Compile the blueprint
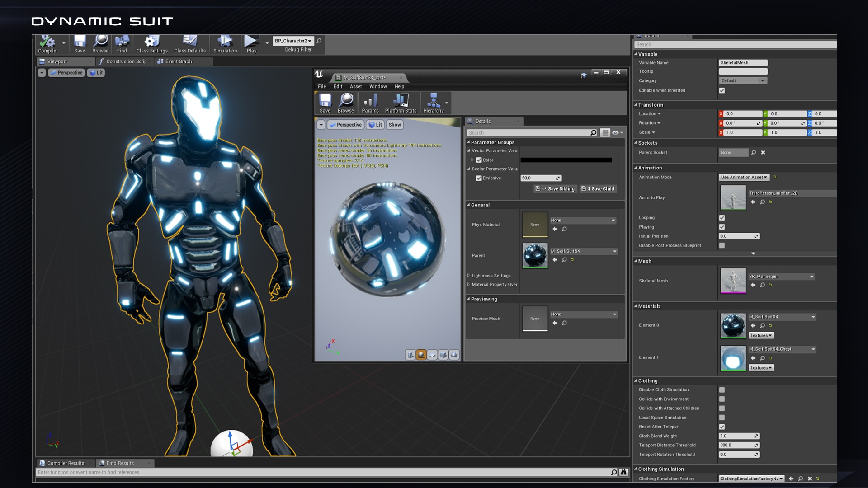Image resolution: width=868 pixels, height=488 pixels. click(x=46, y=44)
